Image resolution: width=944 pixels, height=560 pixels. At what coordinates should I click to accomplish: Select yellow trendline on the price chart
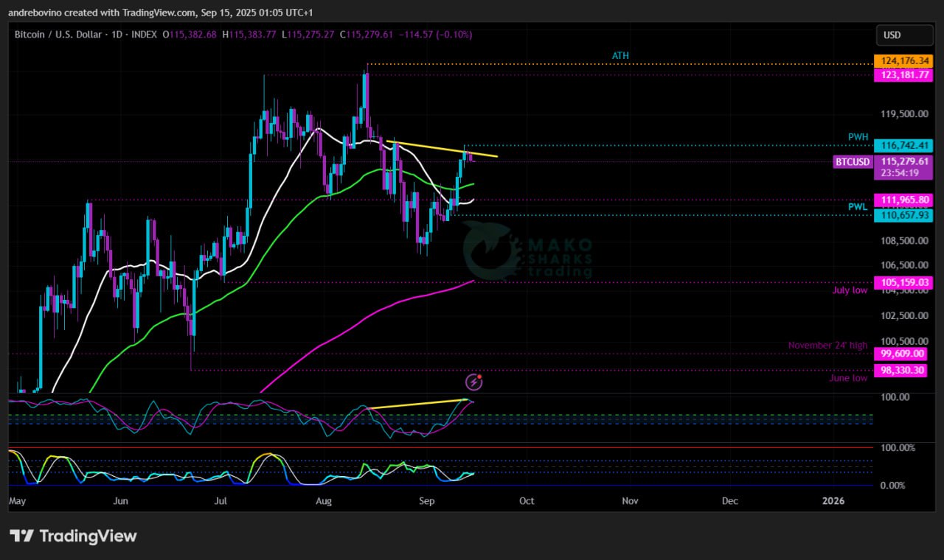(441, 149)
